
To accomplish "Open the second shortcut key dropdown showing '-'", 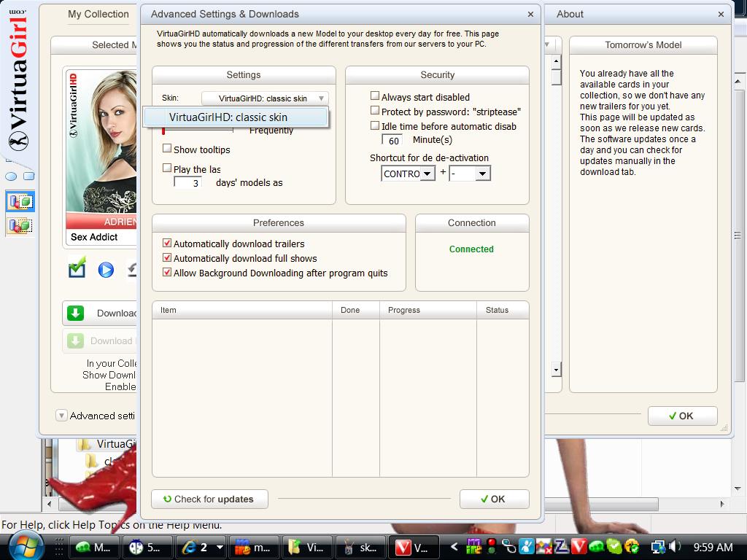I will [483, 174].
